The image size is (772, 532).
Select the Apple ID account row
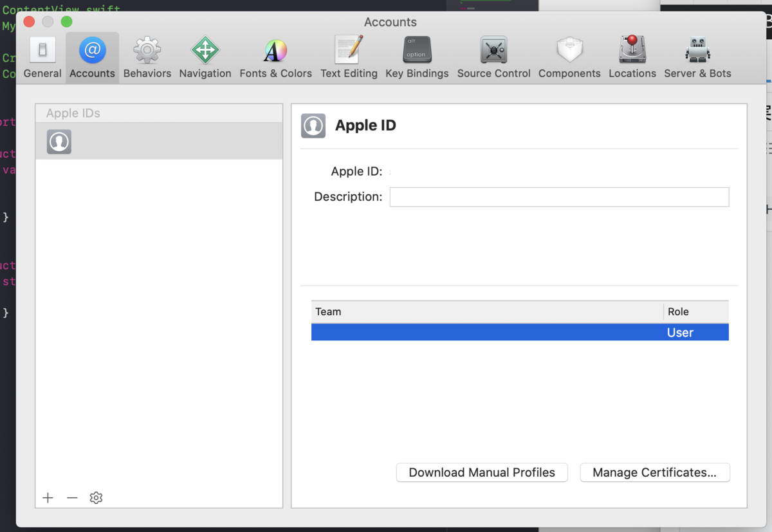pyautogui.click(x=159, y=142)
